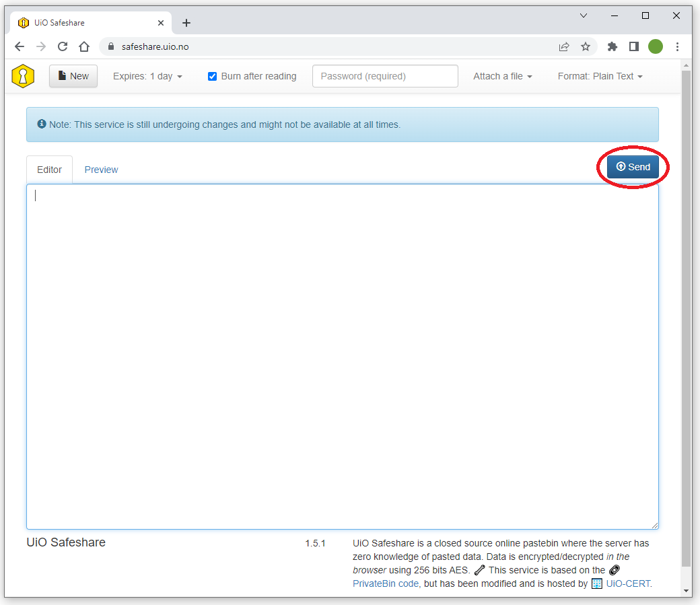The height and width of the screenshot is (605, 700).
Task: Click the version number 1.5.1
Action: coord(315,543)
